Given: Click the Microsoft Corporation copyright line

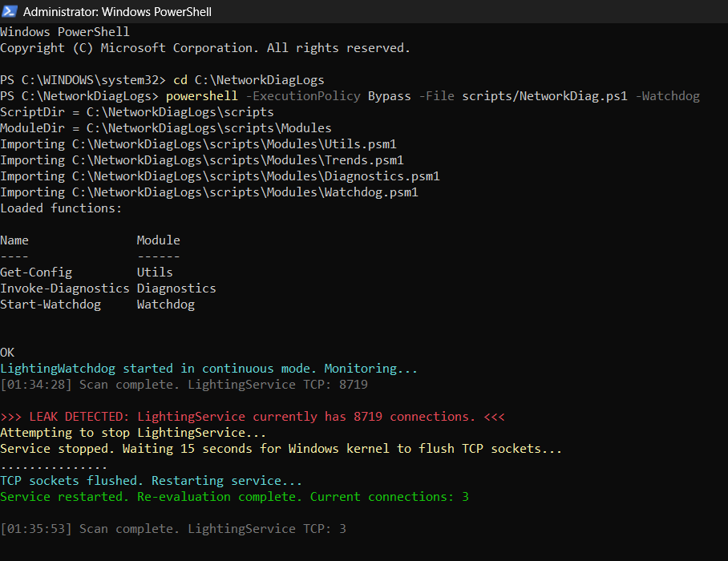Looking at the screenshot, I should 205,48.
